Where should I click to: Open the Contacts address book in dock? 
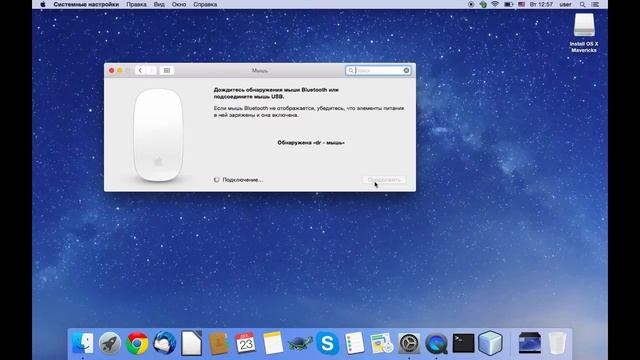(x=219, y=343)
